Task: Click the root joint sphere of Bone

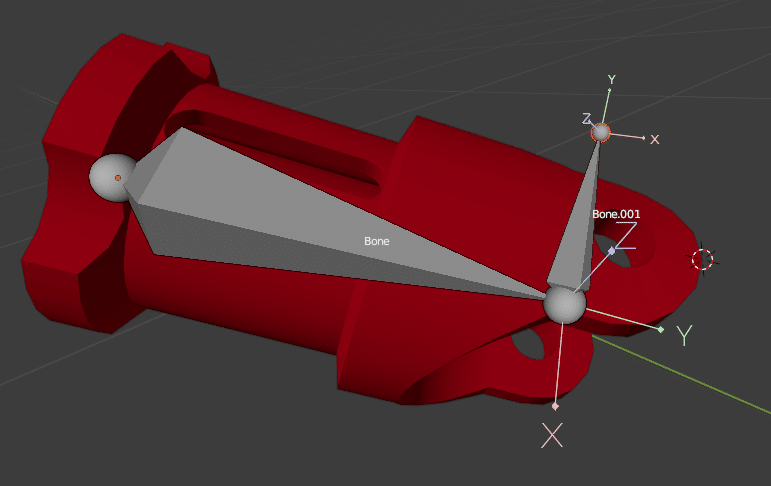Action: 113,178
